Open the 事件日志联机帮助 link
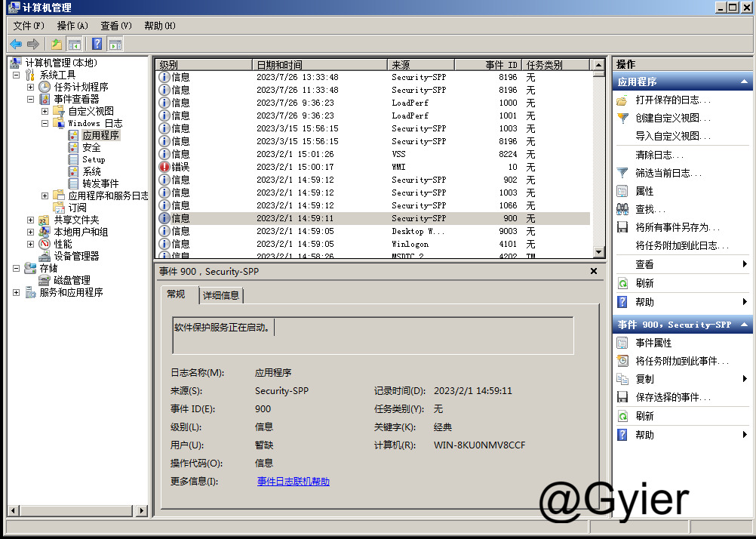Screen dimensions: 756x539 coord(293,481)
